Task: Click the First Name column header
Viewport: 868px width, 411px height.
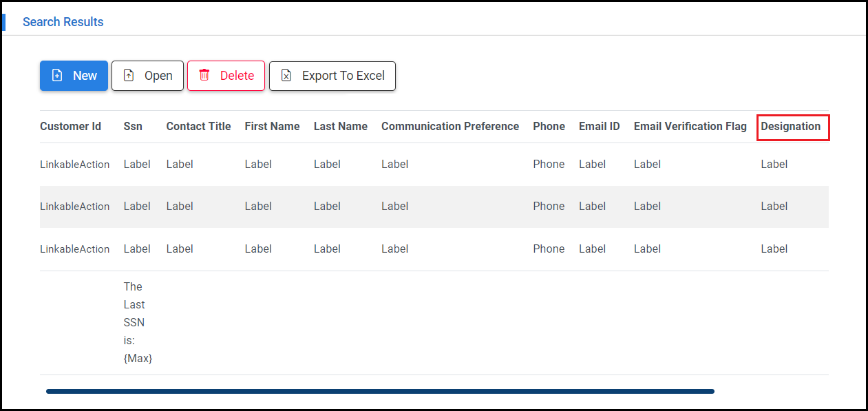Action: [272, 127]
